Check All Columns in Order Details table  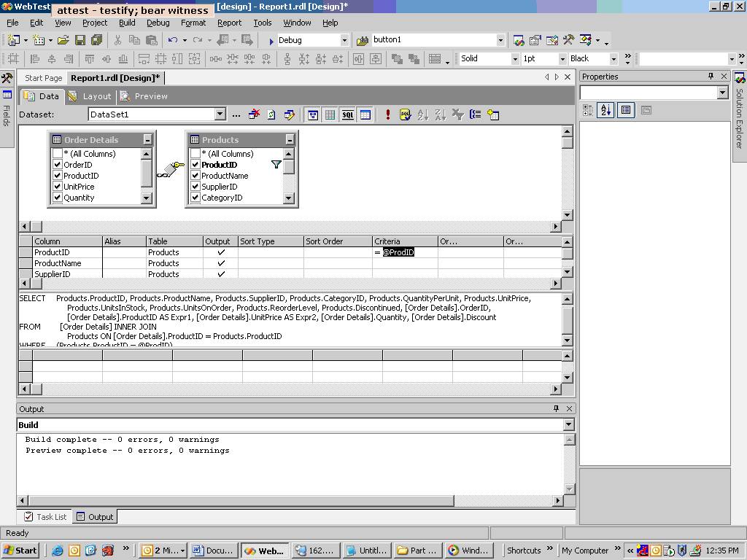pyautogui.click(x=57, y=154)
